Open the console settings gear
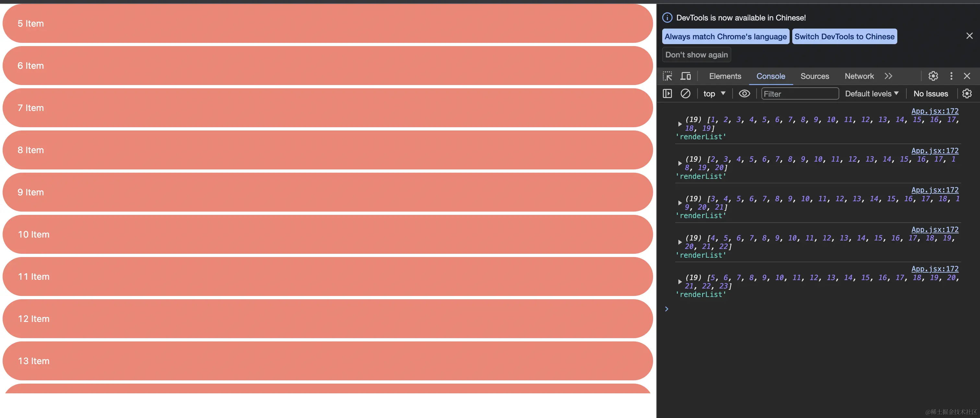This screenshot has height=418, width=980. [967, 93]
